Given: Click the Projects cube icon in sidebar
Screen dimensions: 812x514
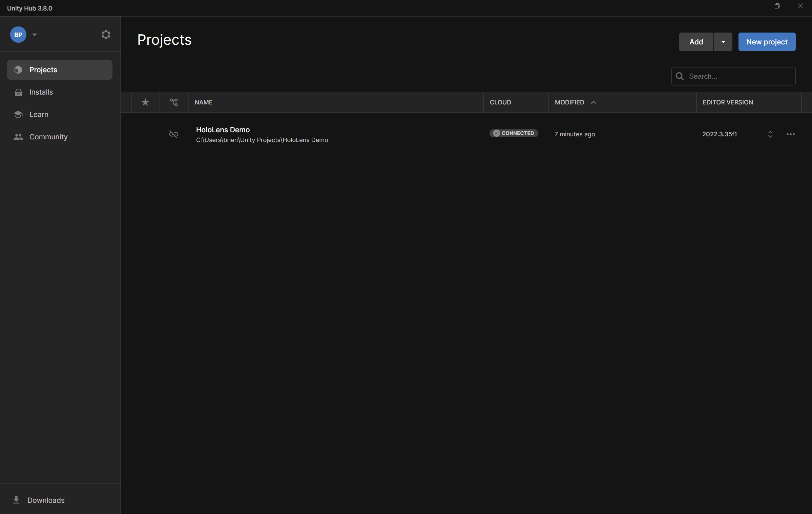Looking at the screenshot, I should (x=18, y=70).
